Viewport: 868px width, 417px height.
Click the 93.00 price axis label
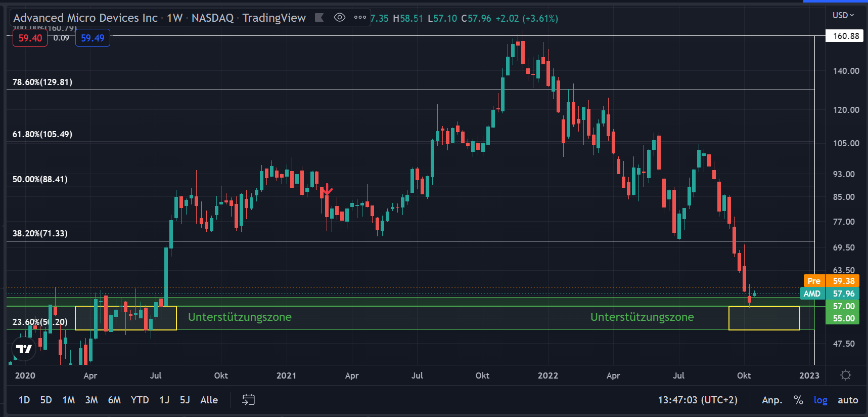(844, 174)
